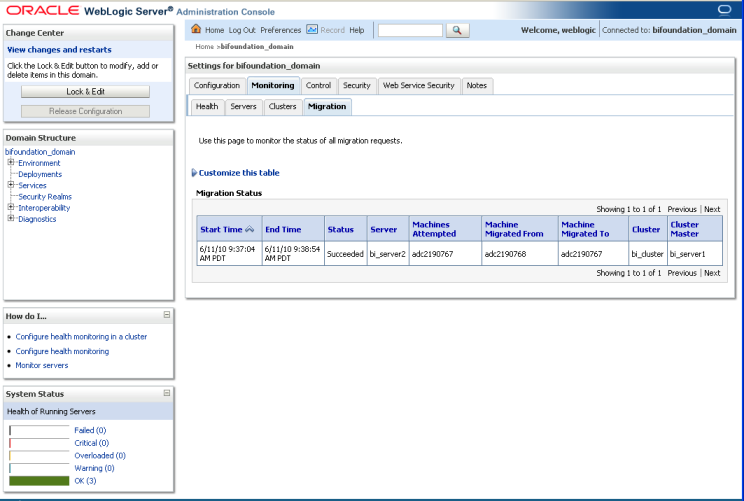Click the Failed (0) status link
This screenshot has width=744, height=501.
(90, 430)
